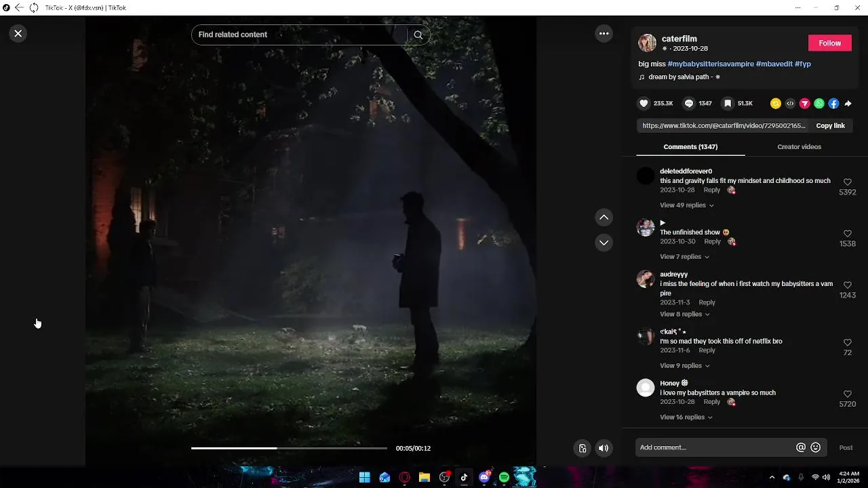The width and height of the screenshot is (868, 488).
Task: Share the video to Facebook
Action: click(x=833, y=104)
